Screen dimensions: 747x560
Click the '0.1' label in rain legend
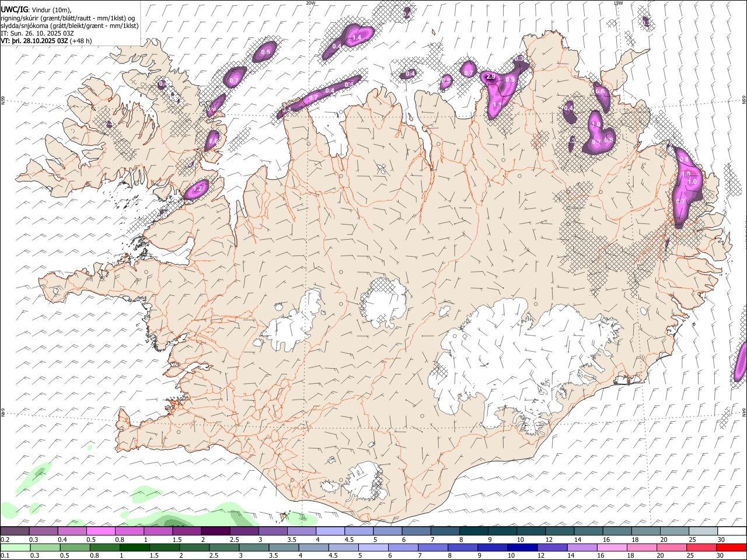pyautogui.click(x=5, y=555)
